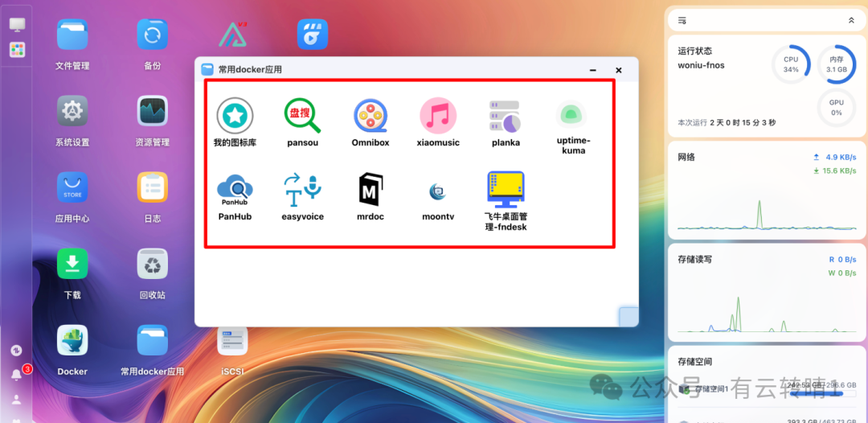Open the blue video player desktop icon
Screen dimensions: 868x423
(313, 35)
